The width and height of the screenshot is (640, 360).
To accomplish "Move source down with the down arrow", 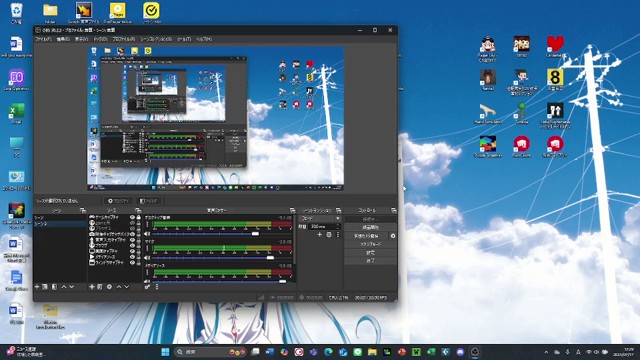I will [x=127, y=287].
